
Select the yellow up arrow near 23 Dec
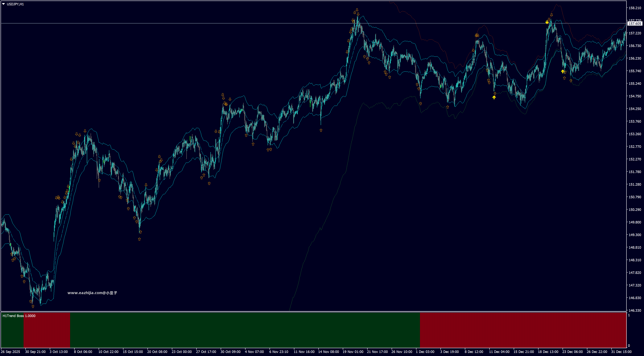point(563,71)
